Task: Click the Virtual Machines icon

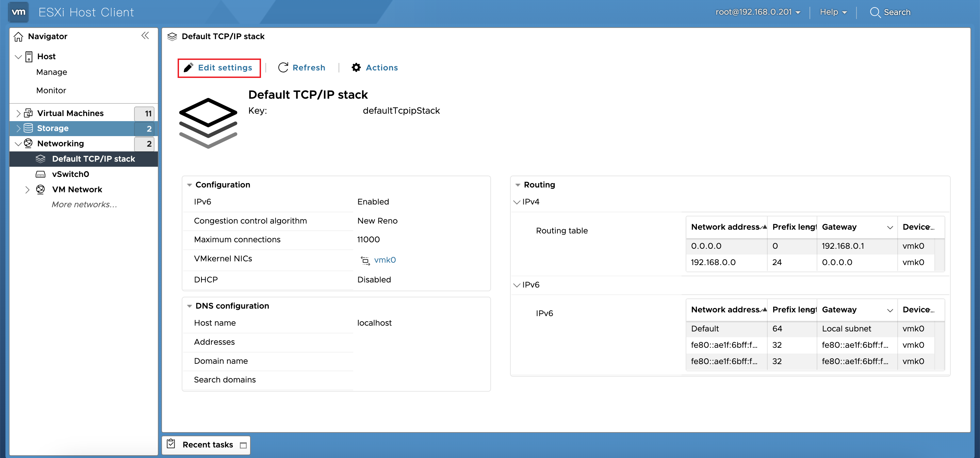Action: (29, 113)
